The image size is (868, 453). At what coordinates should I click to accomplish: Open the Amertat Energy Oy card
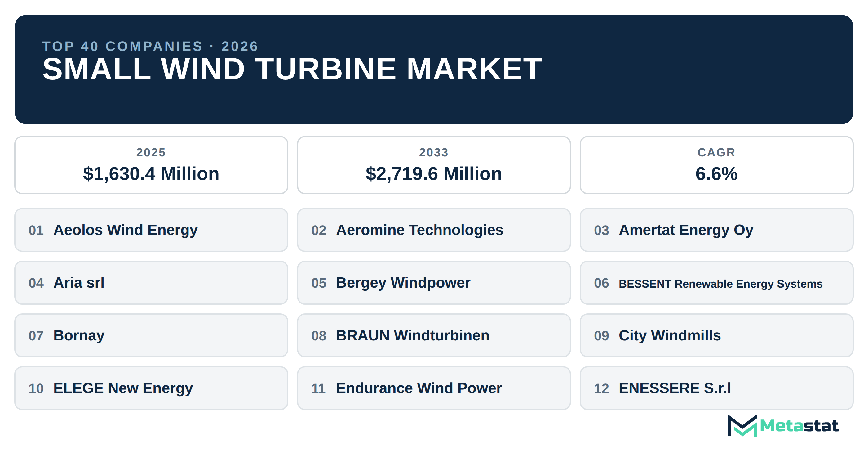pos(716,230)
